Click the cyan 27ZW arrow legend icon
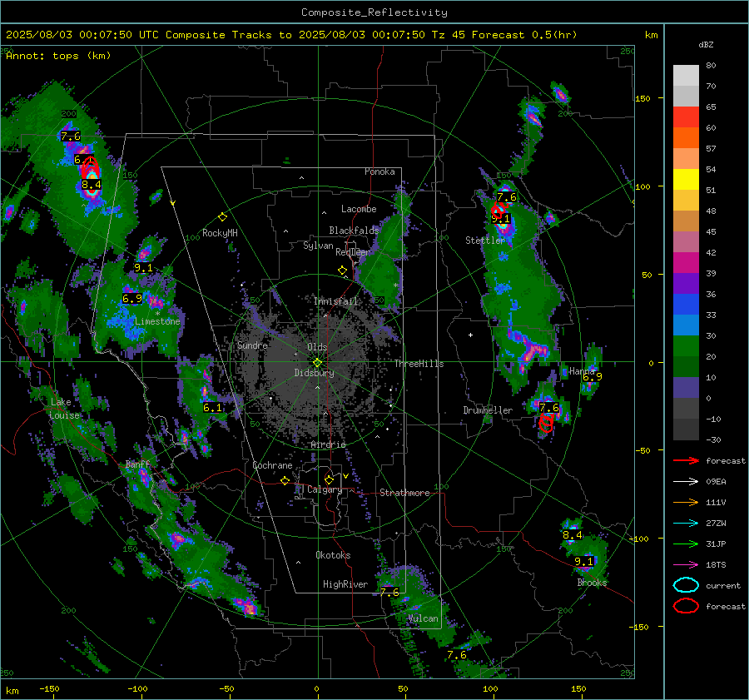749x700 pixels. [686, 524]
